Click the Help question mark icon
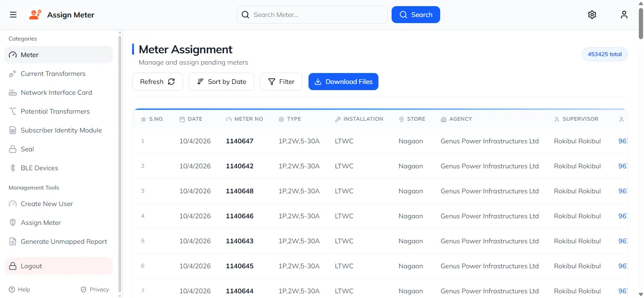 [x=12, y=290]
